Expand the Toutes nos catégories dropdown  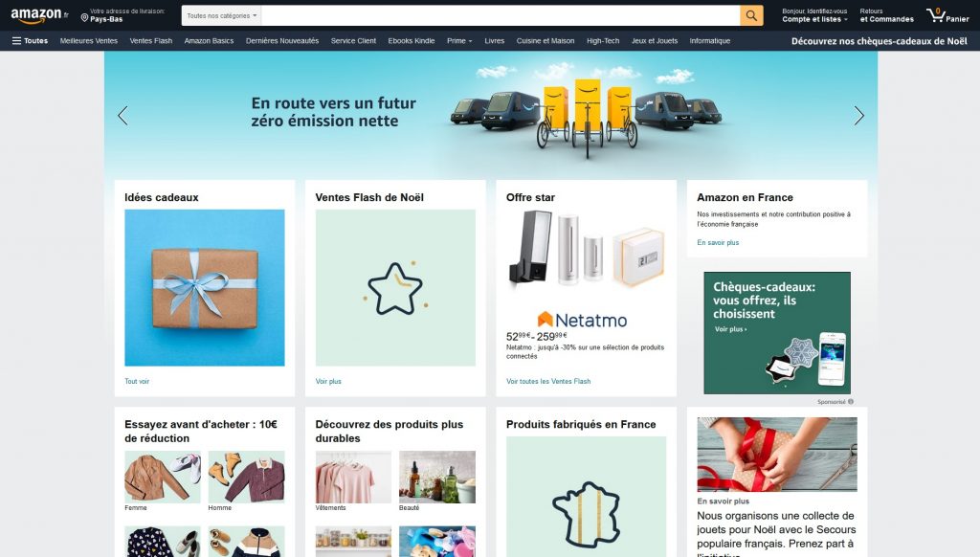(221, 15)
